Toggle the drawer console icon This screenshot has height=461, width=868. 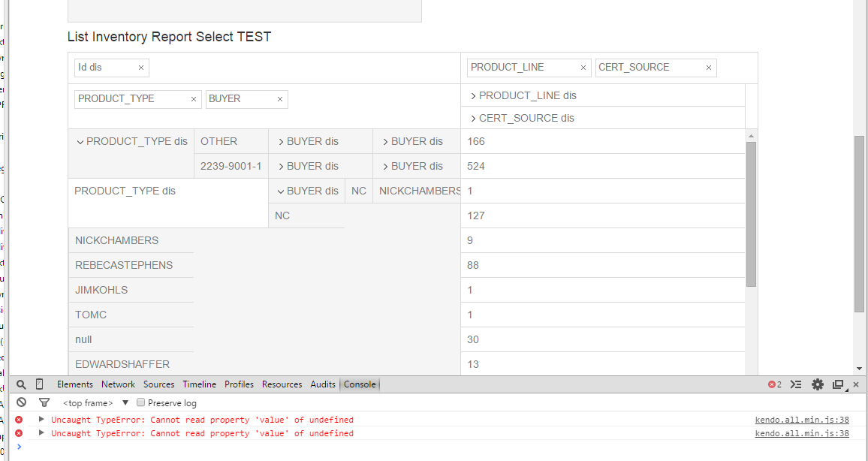click(797, 384)
